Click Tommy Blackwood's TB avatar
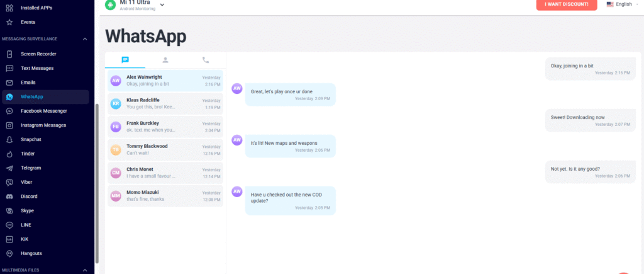 point(116,150)
